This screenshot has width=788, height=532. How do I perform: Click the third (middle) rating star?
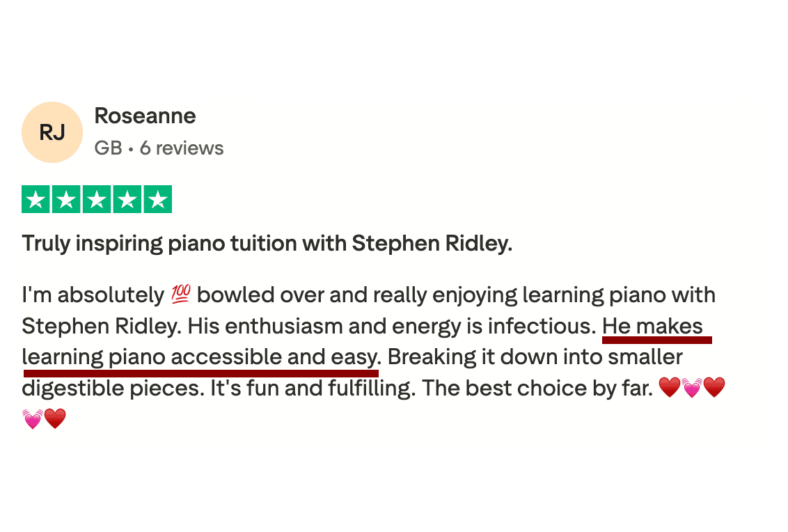(x=97, y=200)
